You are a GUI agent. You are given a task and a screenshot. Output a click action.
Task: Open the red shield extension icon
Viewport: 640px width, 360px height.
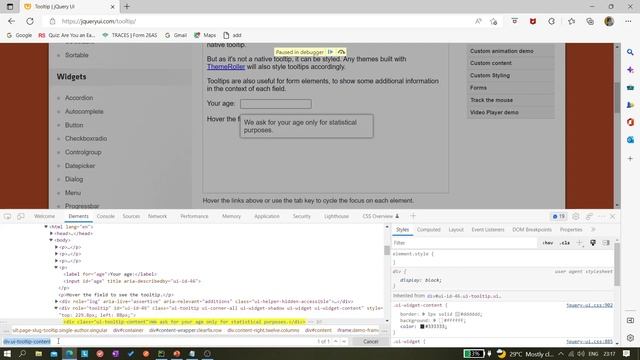(533, 21)
